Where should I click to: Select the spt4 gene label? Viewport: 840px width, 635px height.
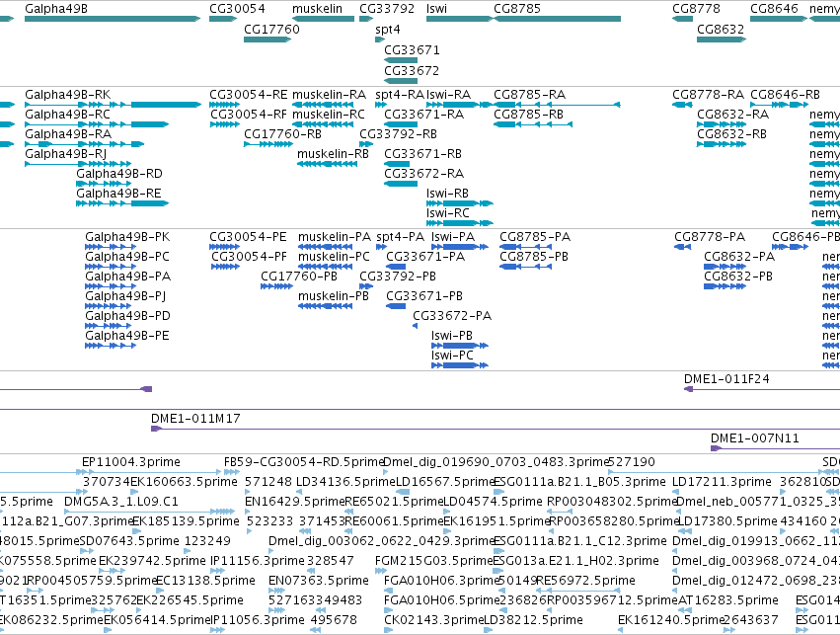click(x=388, y=29)
